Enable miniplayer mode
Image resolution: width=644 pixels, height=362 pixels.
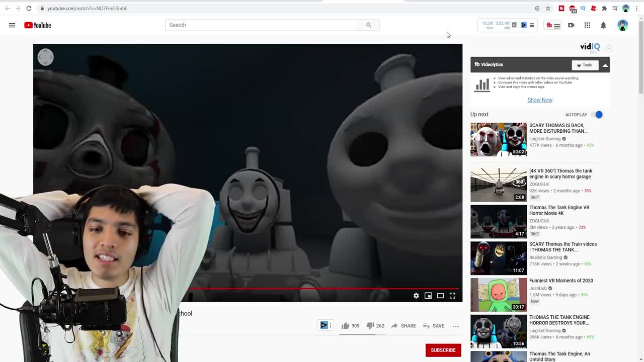pyautogui.click(x=428, y=296)
